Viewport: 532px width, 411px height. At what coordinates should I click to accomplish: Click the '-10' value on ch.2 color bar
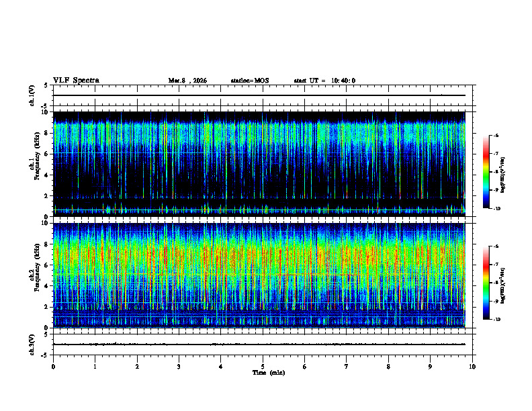497,320
